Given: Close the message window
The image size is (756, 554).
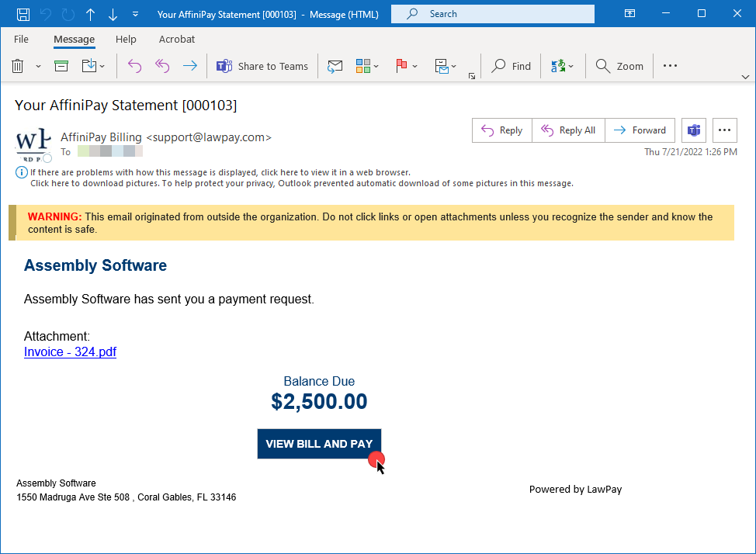Looking at the screenshot, I should click(737, 13).
